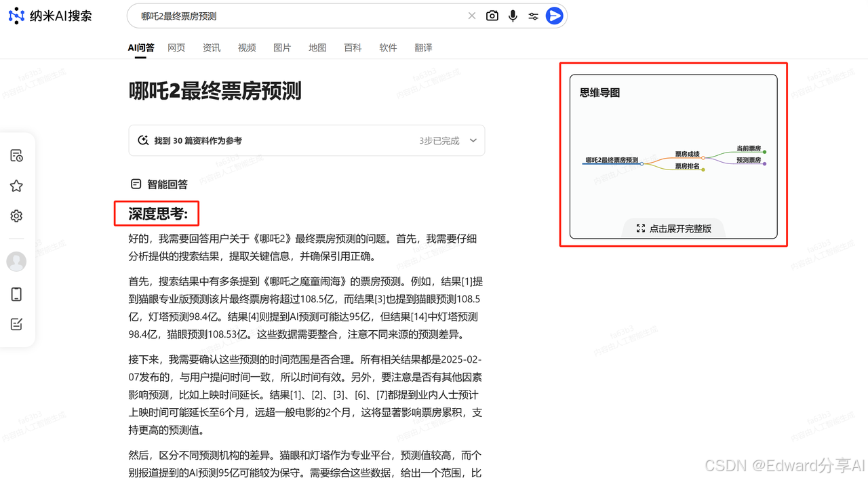Image resolution: width=868 pixels, height=480 pixels.
Task: Click 点击展开完整版 button
Action: coord(674,228)
